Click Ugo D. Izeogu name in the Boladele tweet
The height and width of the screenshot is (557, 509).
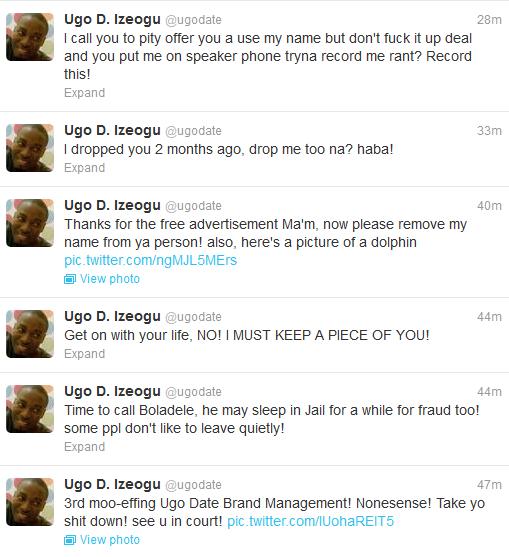tap(112, 391)
